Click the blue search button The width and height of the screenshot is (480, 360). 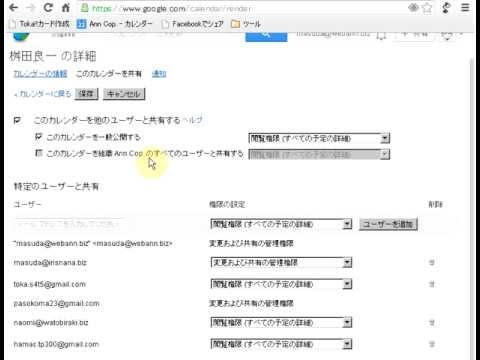tap(266, 36)
